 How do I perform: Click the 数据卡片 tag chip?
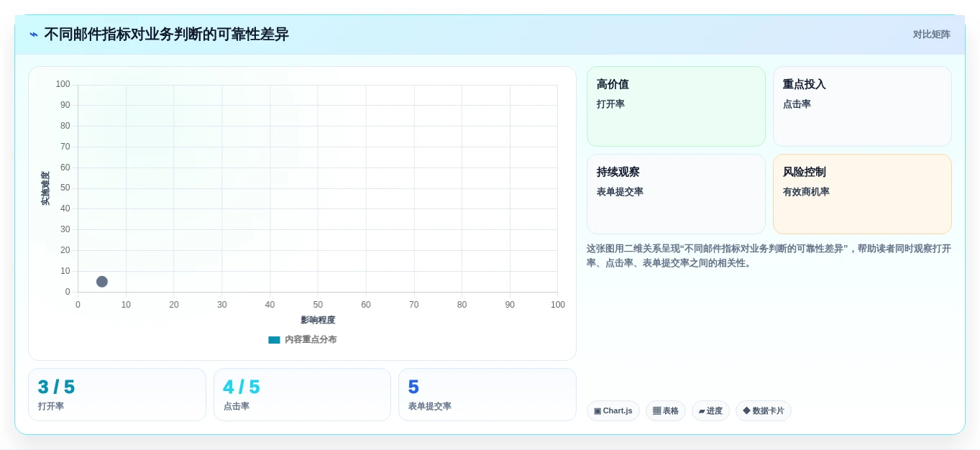(764, 411)
